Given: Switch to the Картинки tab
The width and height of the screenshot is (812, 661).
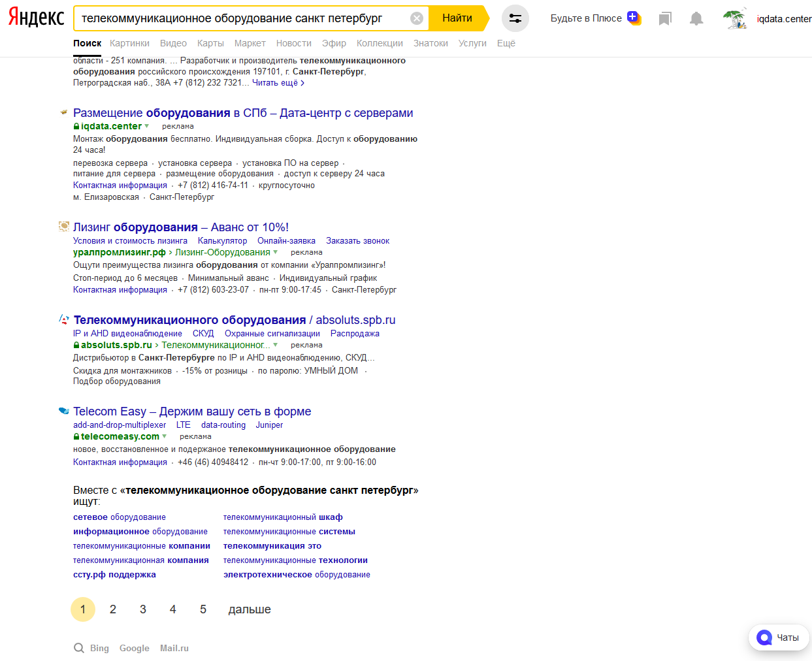Looking at the screenshot, I should pyautogui.click(x=129, y=43).
